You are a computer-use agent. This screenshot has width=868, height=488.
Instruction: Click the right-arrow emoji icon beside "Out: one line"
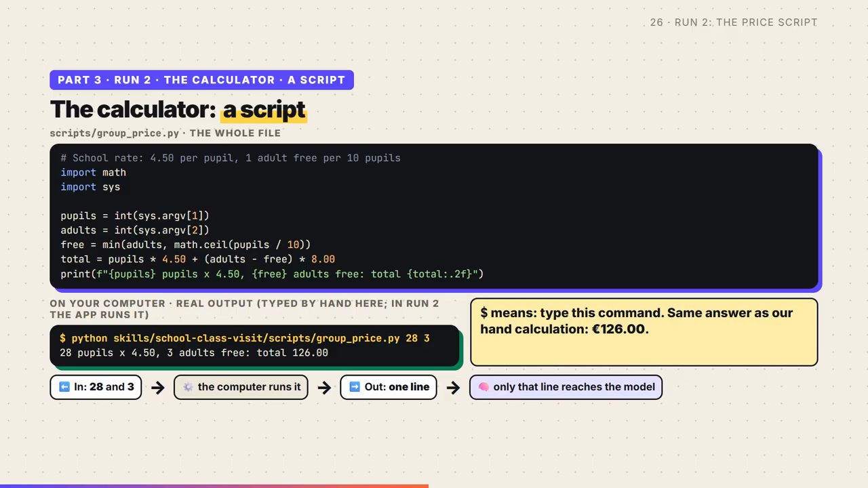click(355, 387)
